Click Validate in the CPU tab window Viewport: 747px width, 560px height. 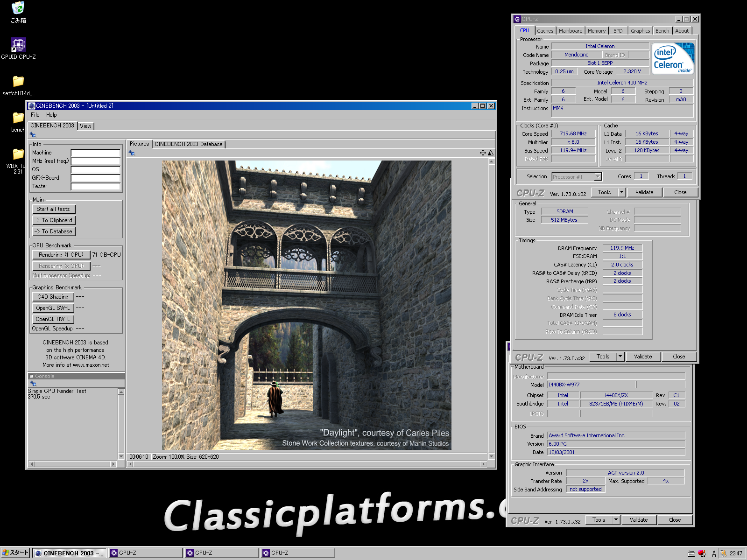coord(644,192)
